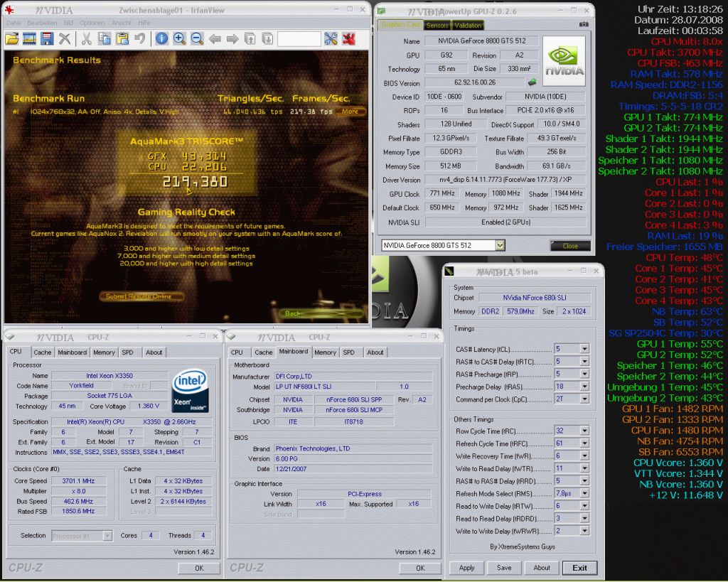This screenshot has height=582, width=728.
Task: Click the Paste clipboard icon
Action: [122, 39]
